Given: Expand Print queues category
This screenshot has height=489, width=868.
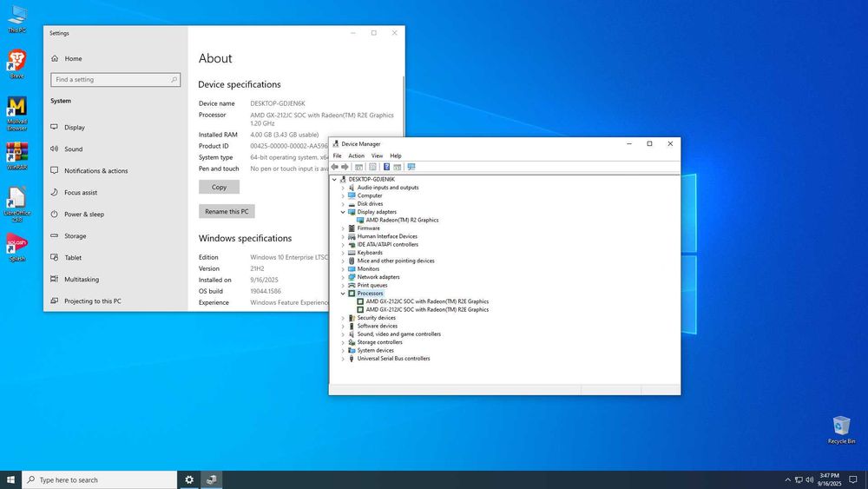Looking at the screenshot, I should 343,285.
